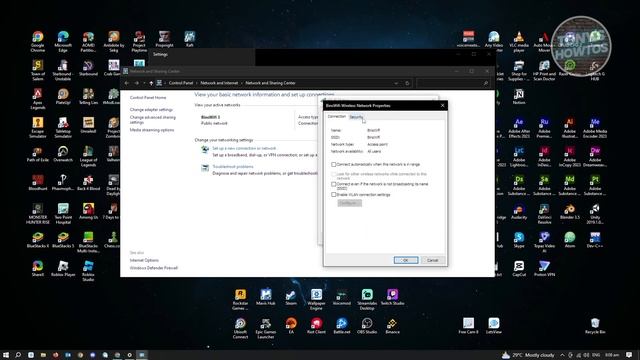Click League of Legends desktop shortcut
This screenshot has height=360, width=640.
coord(88,156)
